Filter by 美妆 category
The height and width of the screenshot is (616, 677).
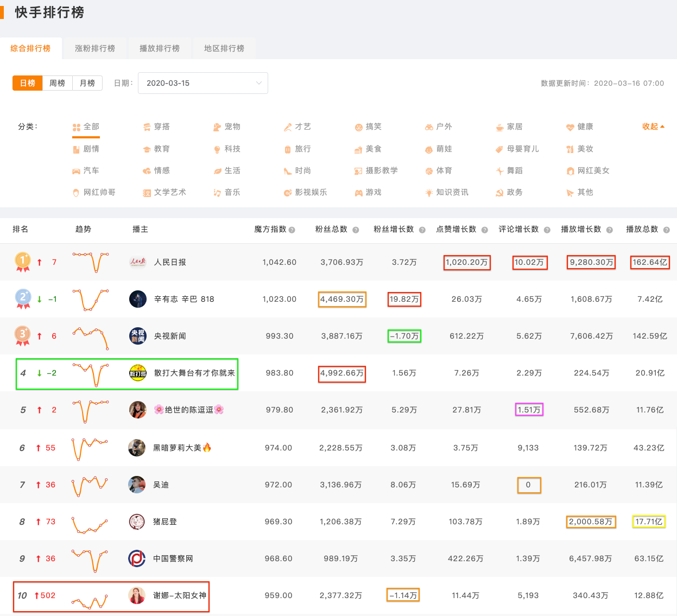(x=580, y=149)
